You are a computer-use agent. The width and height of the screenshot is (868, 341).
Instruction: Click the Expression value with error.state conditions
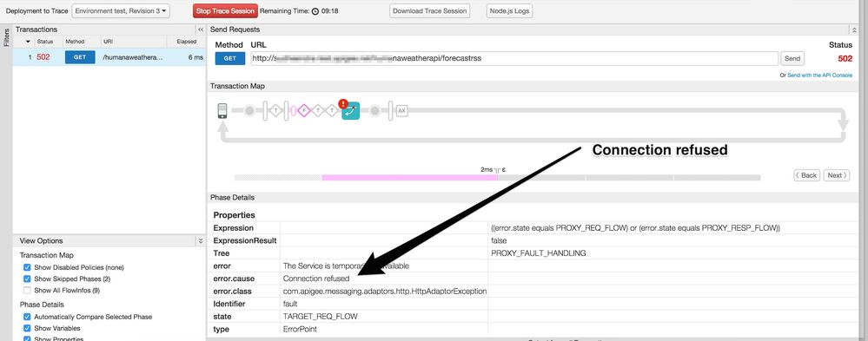coord(635,228)
